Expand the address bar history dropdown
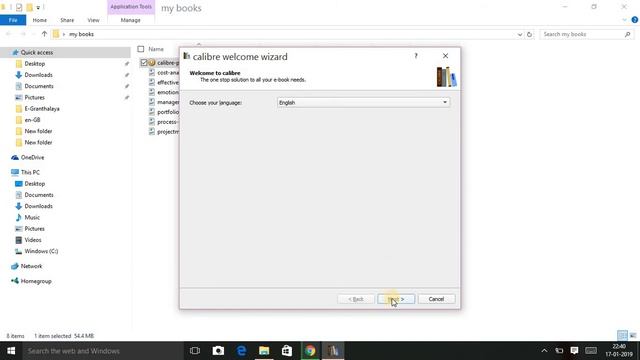Image resolution: width=640 pixels, height=360 pixels. point(520,34)
